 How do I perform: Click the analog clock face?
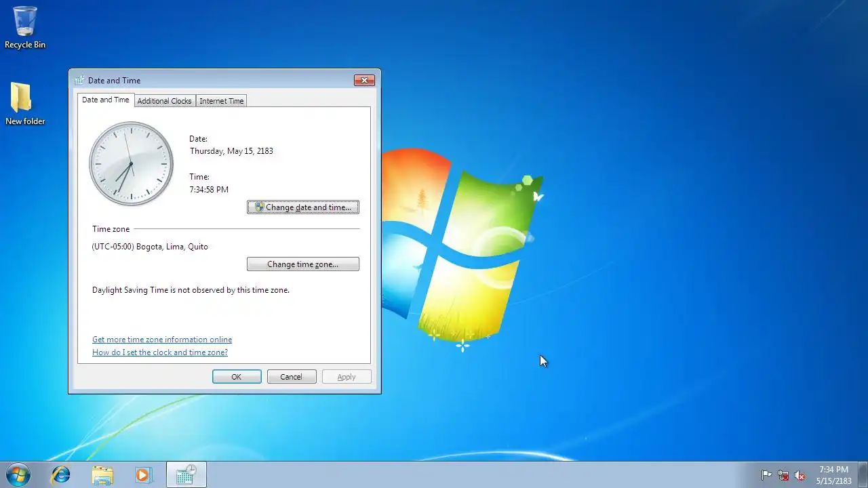click(x=131, y=163)
